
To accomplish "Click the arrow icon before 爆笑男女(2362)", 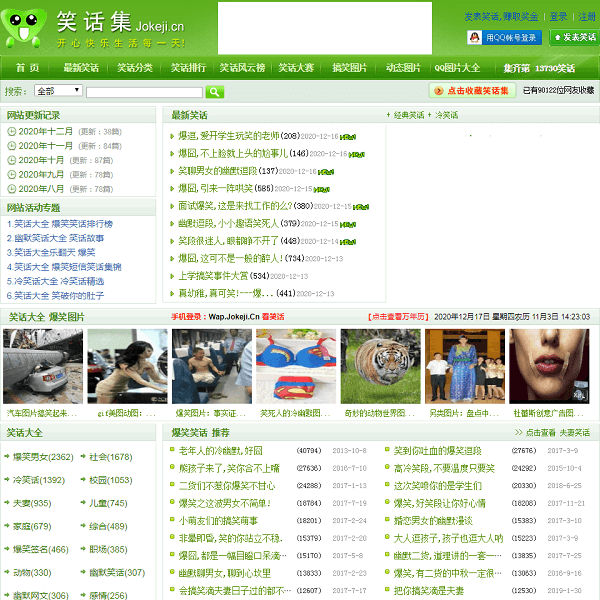I will click(7, 456).
